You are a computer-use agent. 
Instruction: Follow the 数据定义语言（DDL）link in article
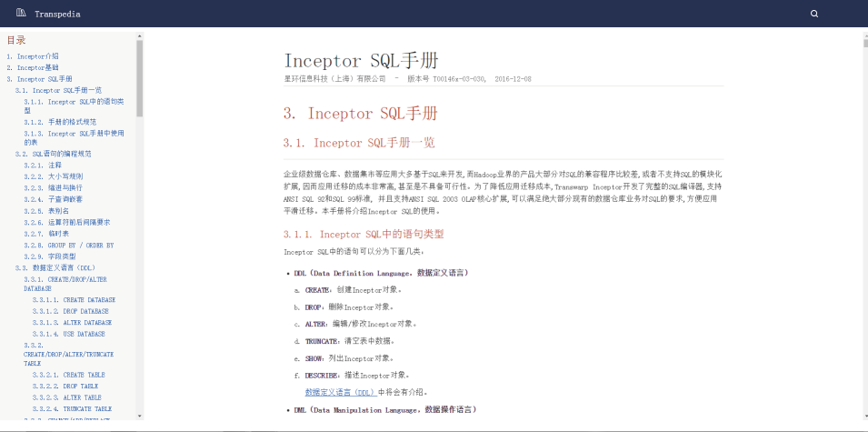pyautogui.click(x=341, y=392)
